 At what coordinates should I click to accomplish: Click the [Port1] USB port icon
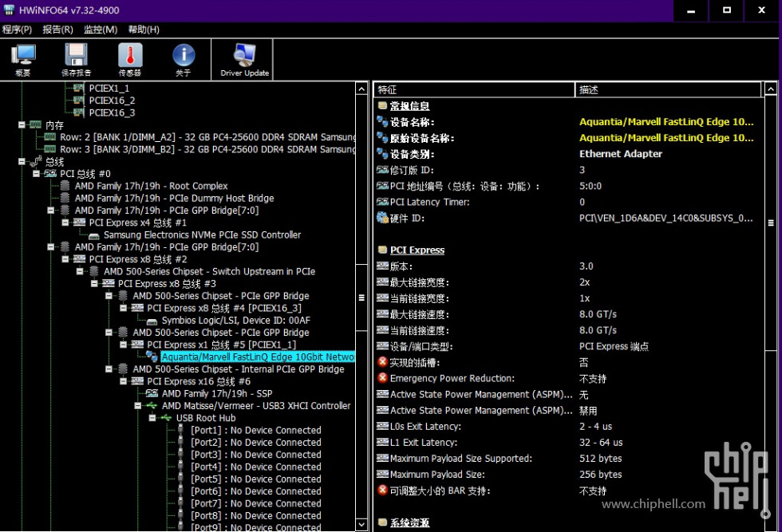180,430
